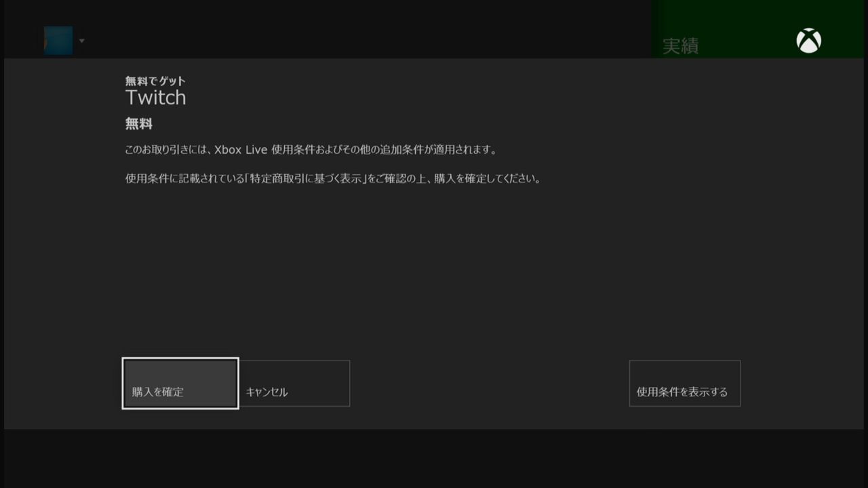Confirm purchase with 購入を確定 button
Viewport: 868px width, 488px height.
pos(180,383)
